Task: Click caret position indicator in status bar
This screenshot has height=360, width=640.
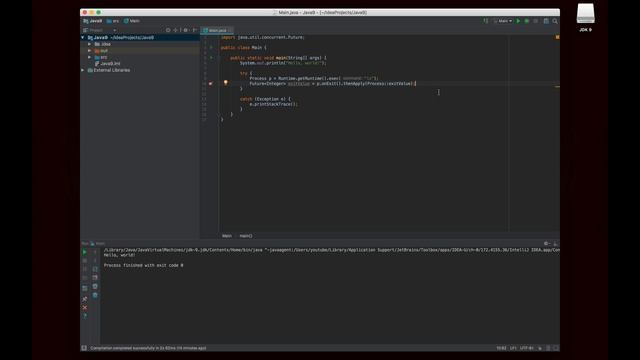Action: coord(501,348)
